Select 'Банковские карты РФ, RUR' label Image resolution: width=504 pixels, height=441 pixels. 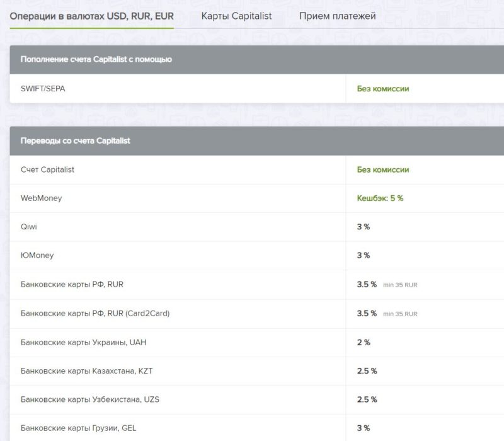(72, 285)
